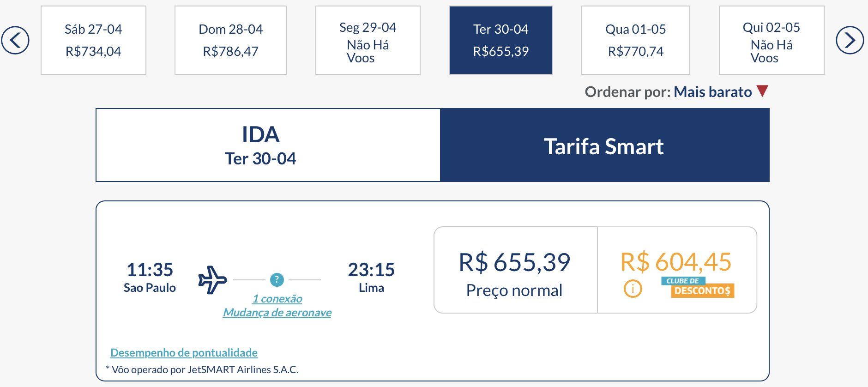The width and height of the screenshot is (868, 387).
Task: Select the Qui 02-05 date tab
Action: click(x=771, y=40)
